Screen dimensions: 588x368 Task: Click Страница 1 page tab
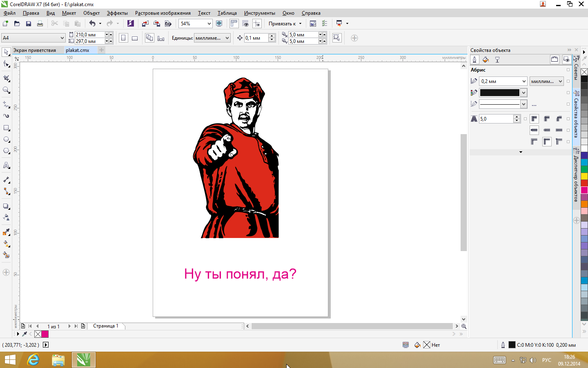pyautogui.click(x=106, y=326)
